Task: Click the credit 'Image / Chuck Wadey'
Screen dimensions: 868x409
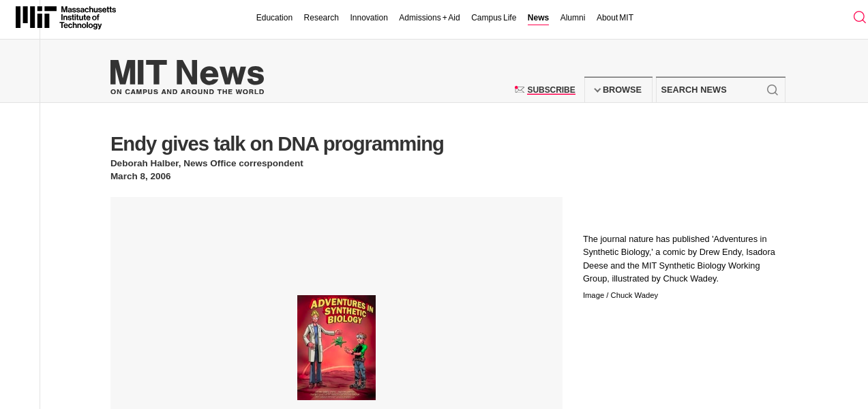Action: (620, 295)
